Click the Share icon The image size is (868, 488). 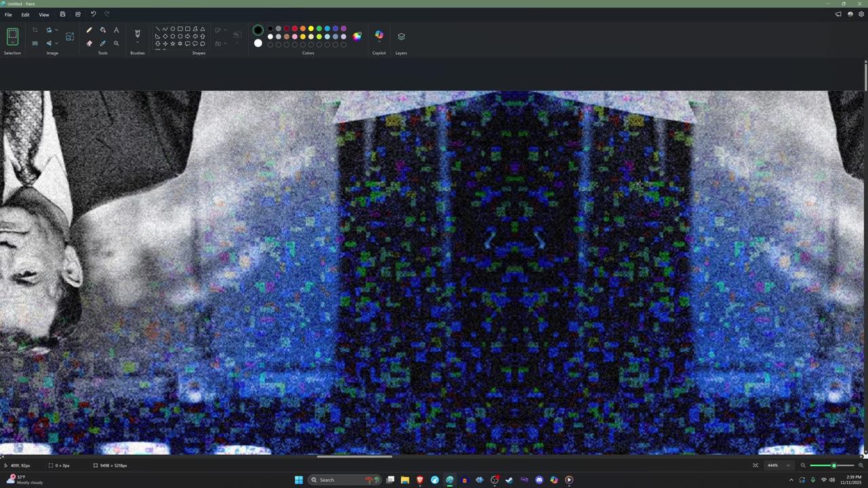click(x=78, y=14)
